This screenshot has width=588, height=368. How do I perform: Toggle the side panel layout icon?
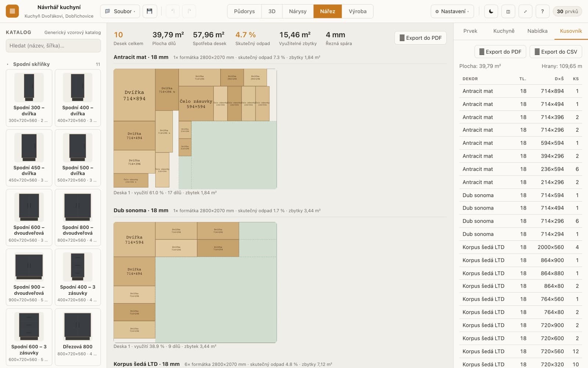coord(508,11)
